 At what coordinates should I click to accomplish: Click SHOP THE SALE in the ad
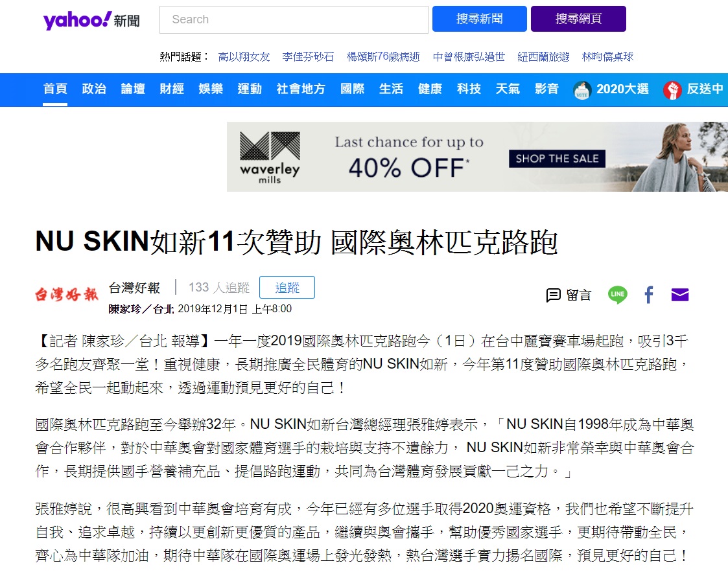click(x=557, y=159)
